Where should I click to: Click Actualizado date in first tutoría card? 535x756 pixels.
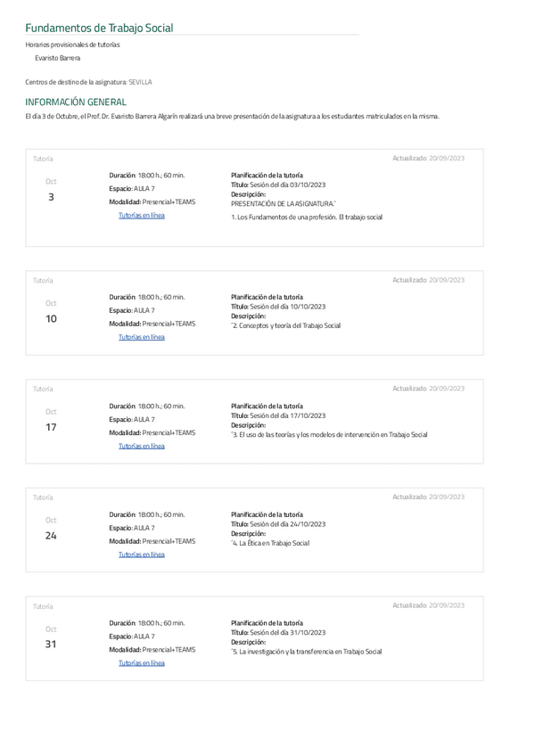pos(428,158)
